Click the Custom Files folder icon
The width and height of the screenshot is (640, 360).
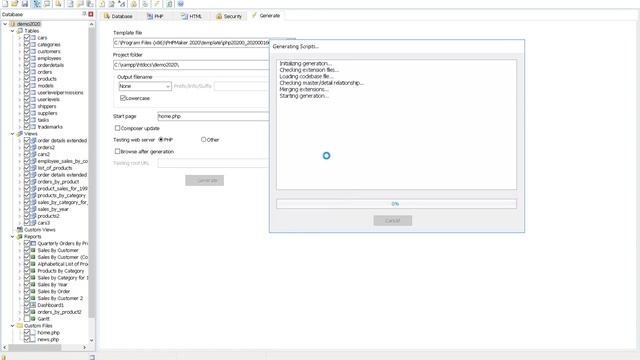(20, 326)
